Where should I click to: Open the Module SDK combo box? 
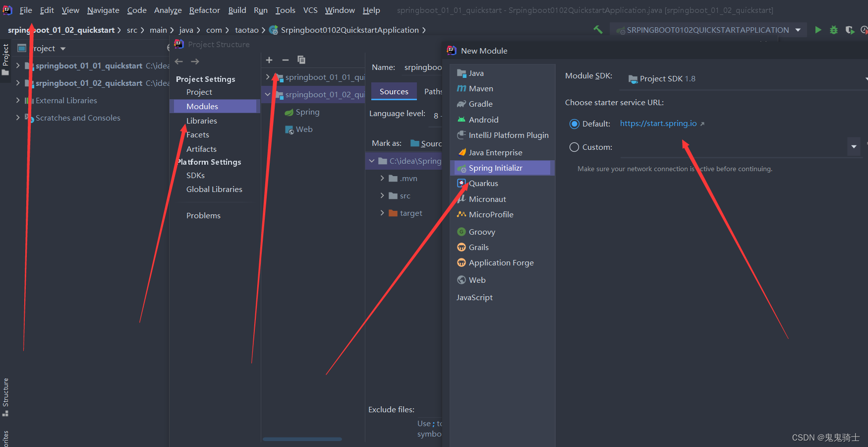coord(744,79)
